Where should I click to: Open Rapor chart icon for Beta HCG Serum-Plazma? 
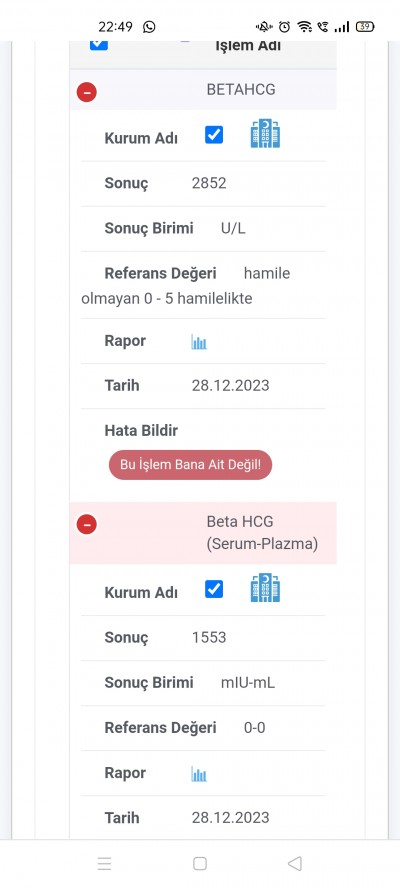pos(199,774)
